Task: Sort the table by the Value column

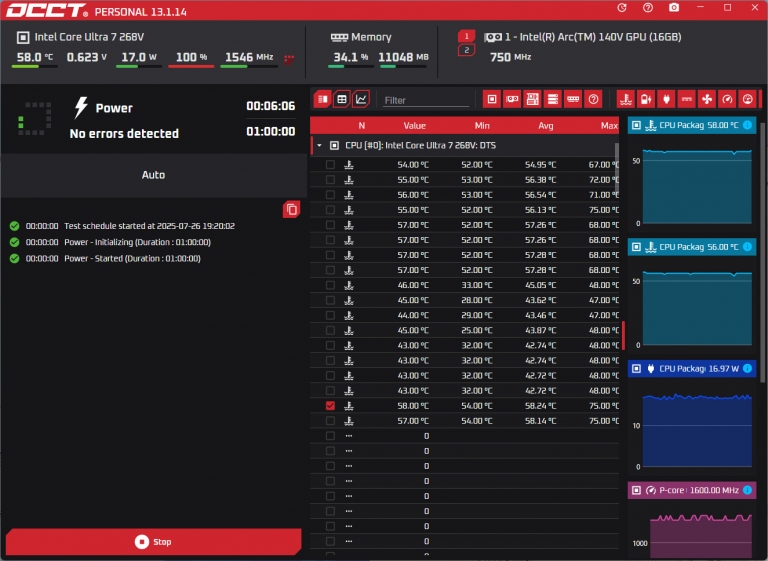Action: click(414, 126)
